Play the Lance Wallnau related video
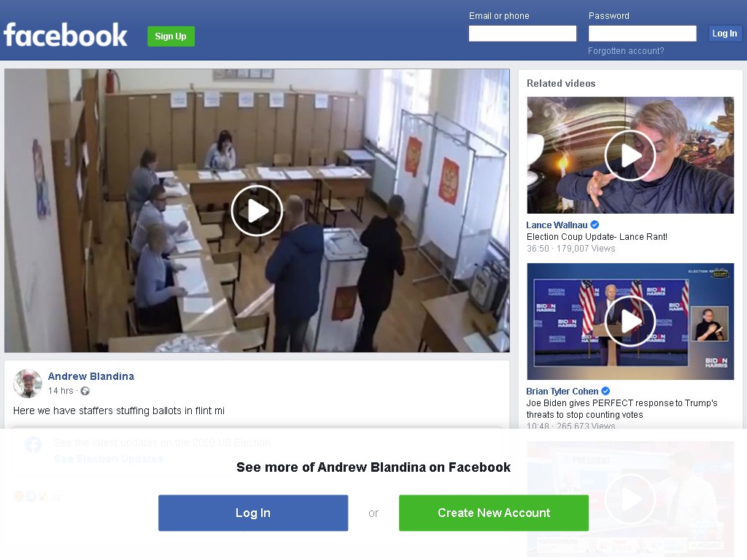Screen dimensions: 747x560 [x=630, y=155]
